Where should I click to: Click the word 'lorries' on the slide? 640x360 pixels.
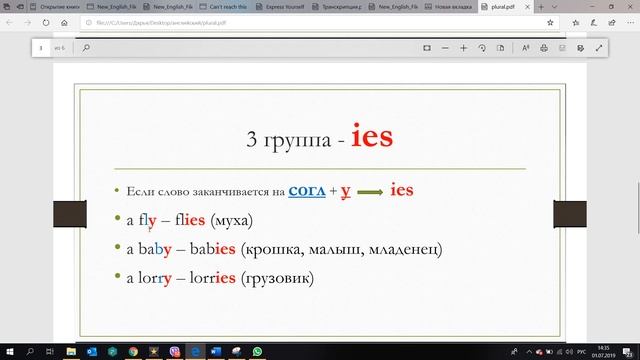pyautogui.click(x=213, y=278)
